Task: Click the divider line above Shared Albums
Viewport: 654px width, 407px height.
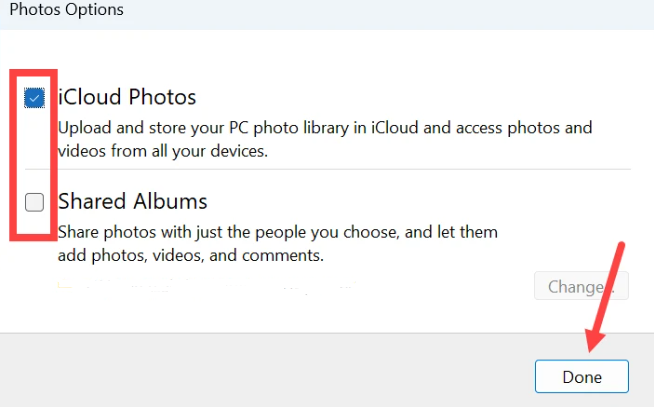Action: coord(340,169)
